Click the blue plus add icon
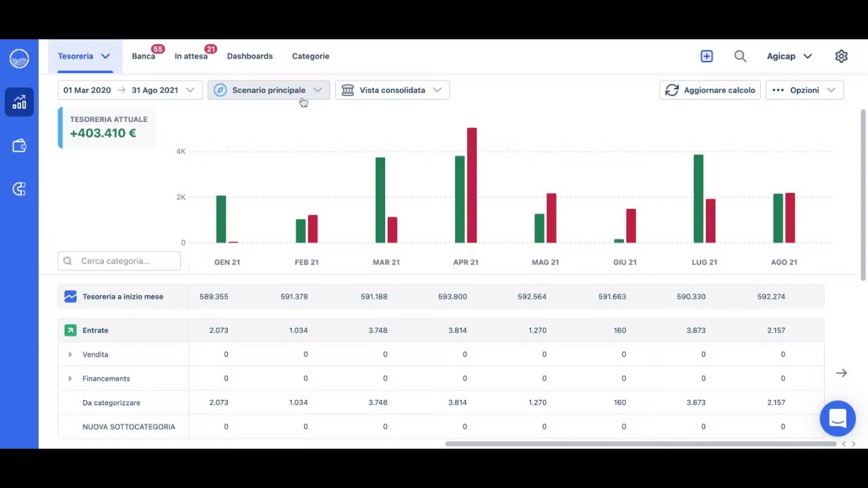868x488 pixels. tap(707, 56)
